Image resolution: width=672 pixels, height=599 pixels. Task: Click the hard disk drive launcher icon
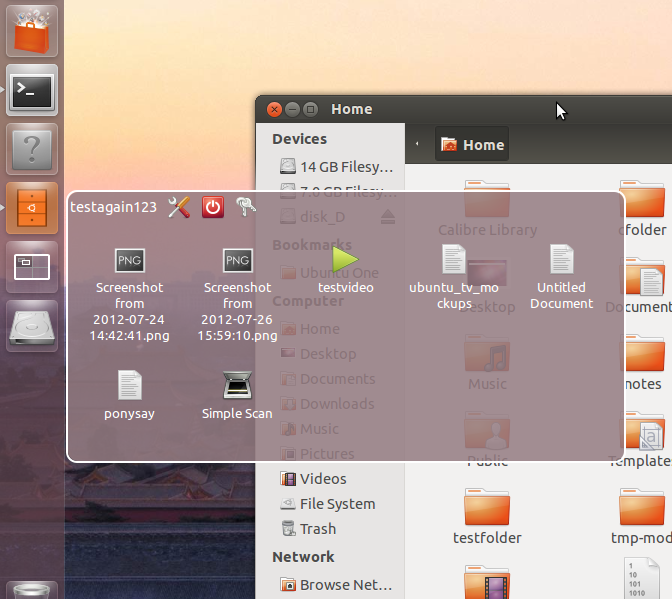pos(32,326)
